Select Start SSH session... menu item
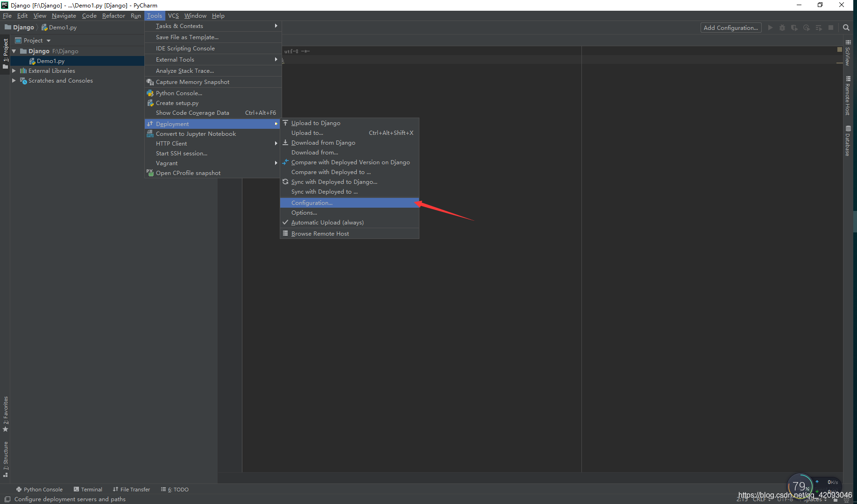The width and height of the screenshot is (857, 504). [x=212, y=154]
